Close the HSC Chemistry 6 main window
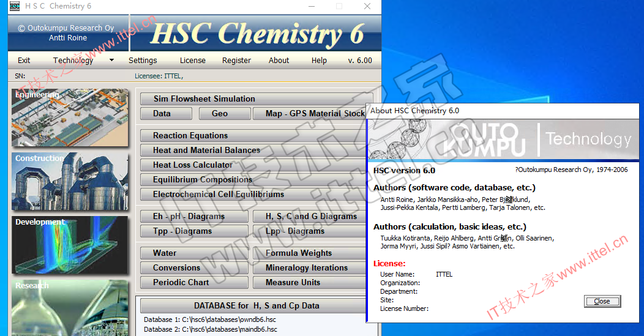644x336 pixels. [367, 6]
